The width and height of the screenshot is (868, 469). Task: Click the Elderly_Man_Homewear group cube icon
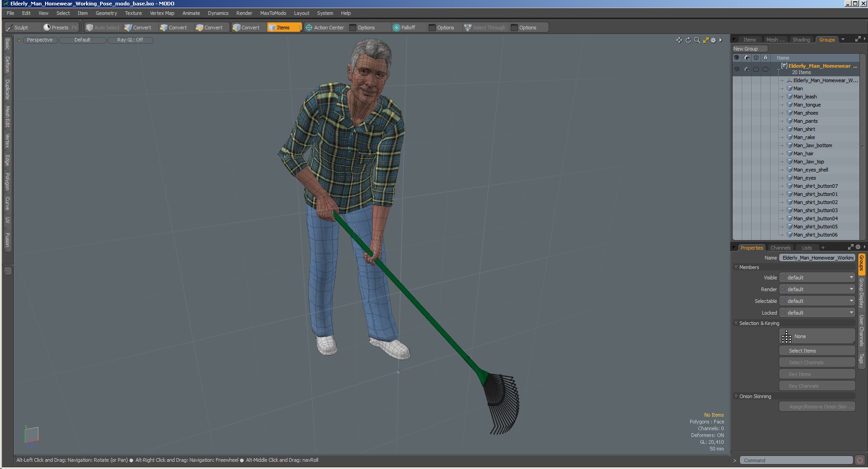(x=784, y=66)
